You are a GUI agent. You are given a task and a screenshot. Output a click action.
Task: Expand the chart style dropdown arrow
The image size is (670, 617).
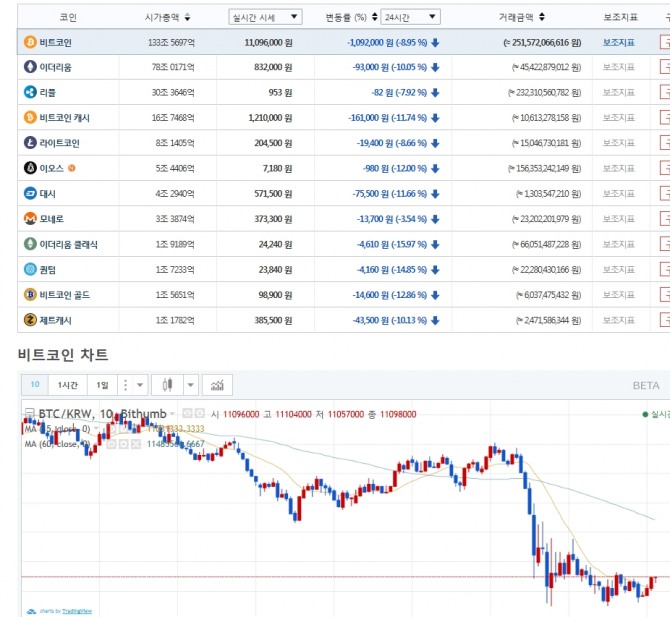click(190, 385)
